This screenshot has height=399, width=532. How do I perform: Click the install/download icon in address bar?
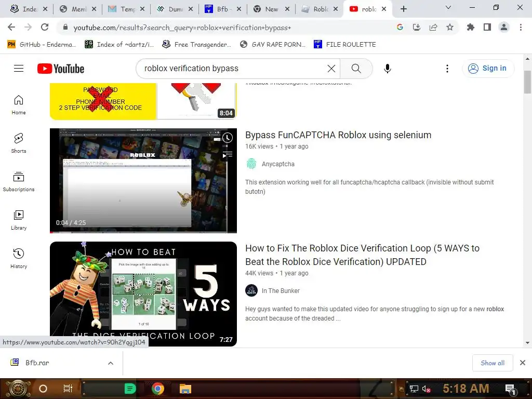pyautogui.click(x=417, y=28)
